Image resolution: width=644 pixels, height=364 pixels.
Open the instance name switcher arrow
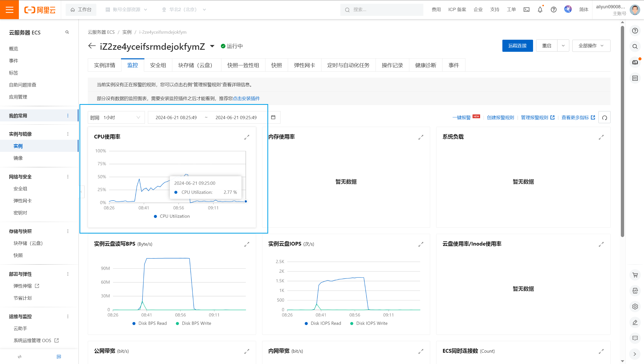point(212,46)
